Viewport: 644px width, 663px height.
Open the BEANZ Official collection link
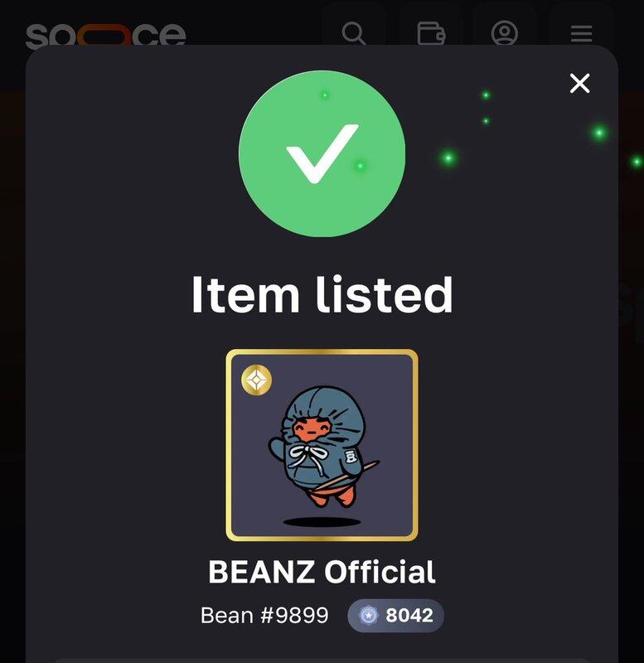(x=322, y=572)
